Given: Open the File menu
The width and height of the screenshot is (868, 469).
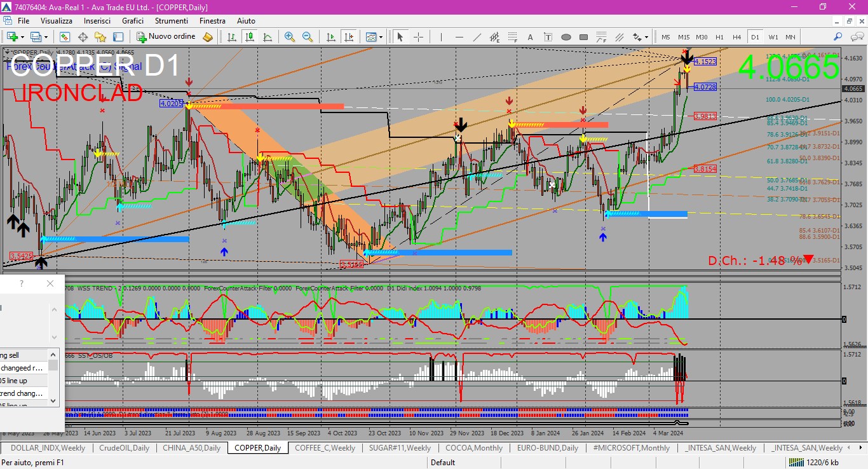Looking at the screenshot, I should point(24,21).
